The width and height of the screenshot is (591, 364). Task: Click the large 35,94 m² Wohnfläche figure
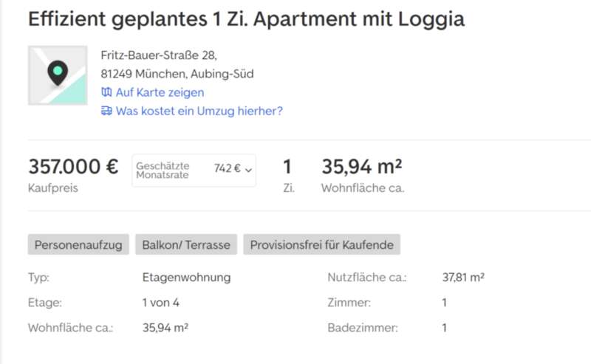tap(362, 167)
